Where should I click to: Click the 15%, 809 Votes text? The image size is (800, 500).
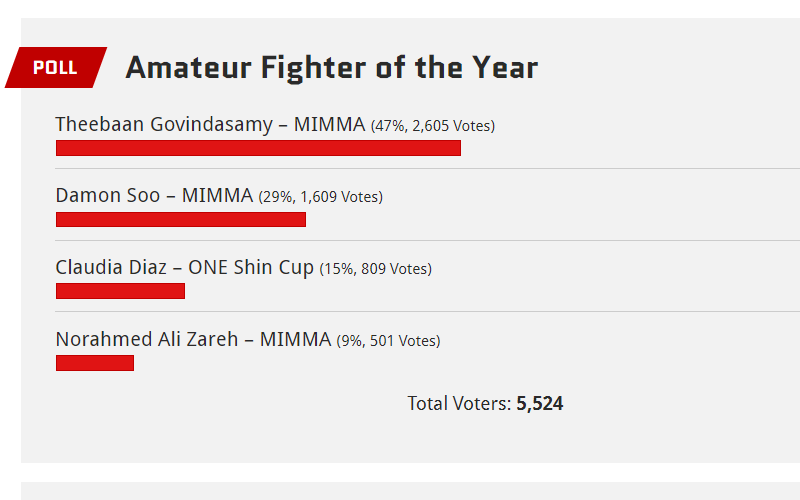[x=376, y=269]
